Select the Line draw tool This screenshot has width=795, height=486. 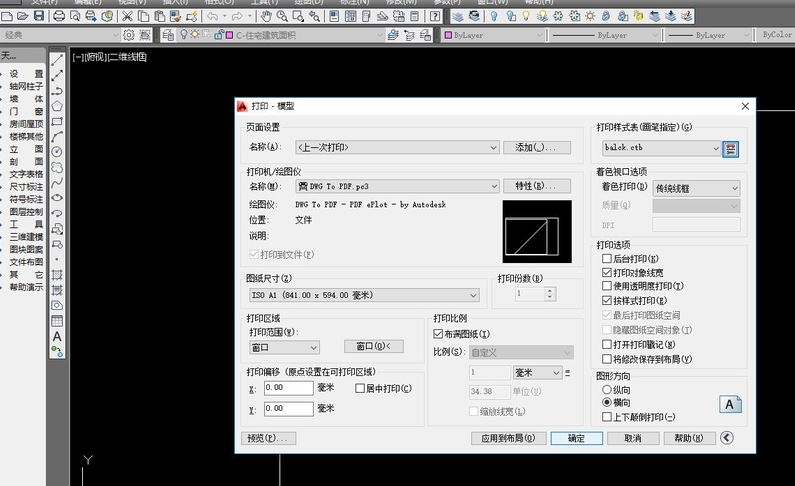(57, 60)
